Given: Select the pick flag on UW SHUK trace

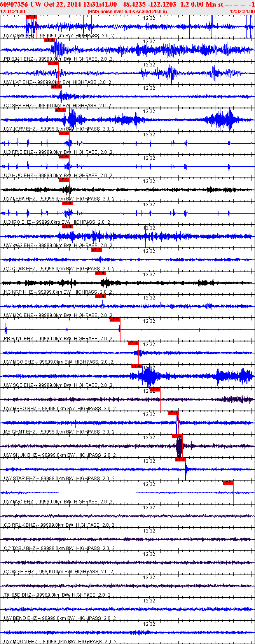Looking at the screenshot, I should [177, 436].
